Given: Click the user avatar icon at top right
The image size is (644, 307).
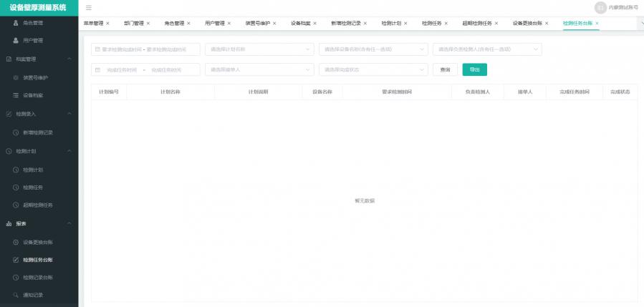Looking at the screenshot, I should 600,7.
